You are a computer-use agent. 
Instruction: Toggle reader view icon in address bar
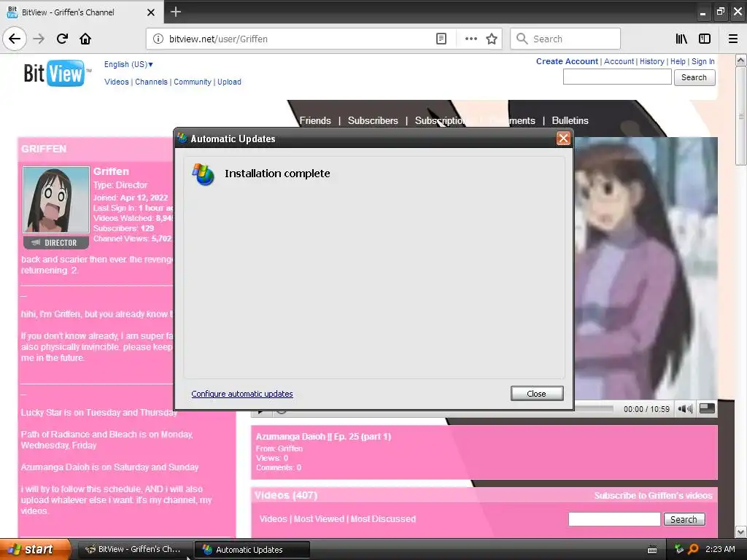441,39
